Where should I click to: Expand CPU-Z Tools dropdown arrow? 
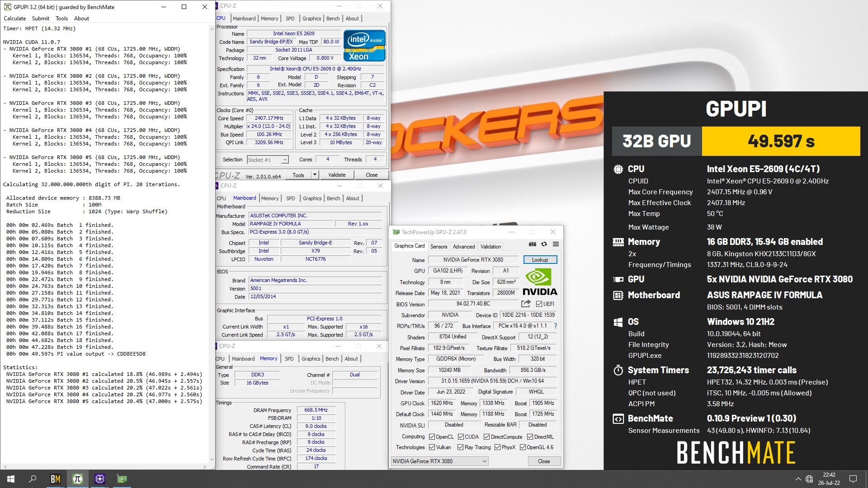click(315, 175)
